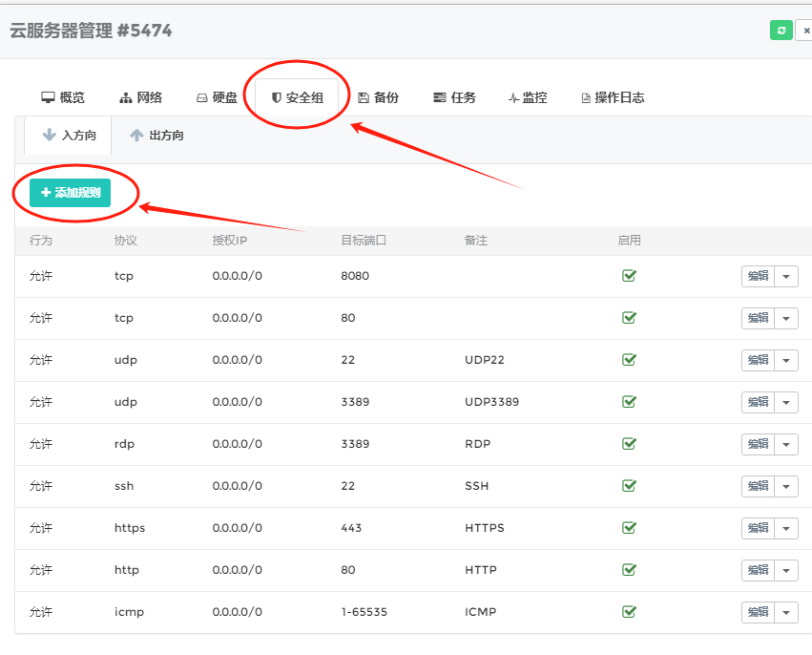This screenshot has height=655, width=812.
Task: Open the 硬盘 disk tab
Action: pyautogui.click(x=217, y=97)
